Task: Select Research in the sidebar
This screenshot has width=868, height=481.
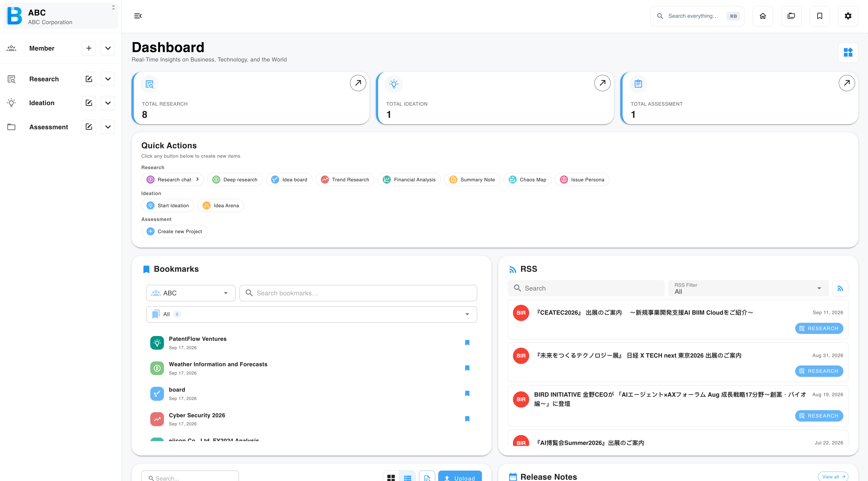Action: (x=44, y=79)
